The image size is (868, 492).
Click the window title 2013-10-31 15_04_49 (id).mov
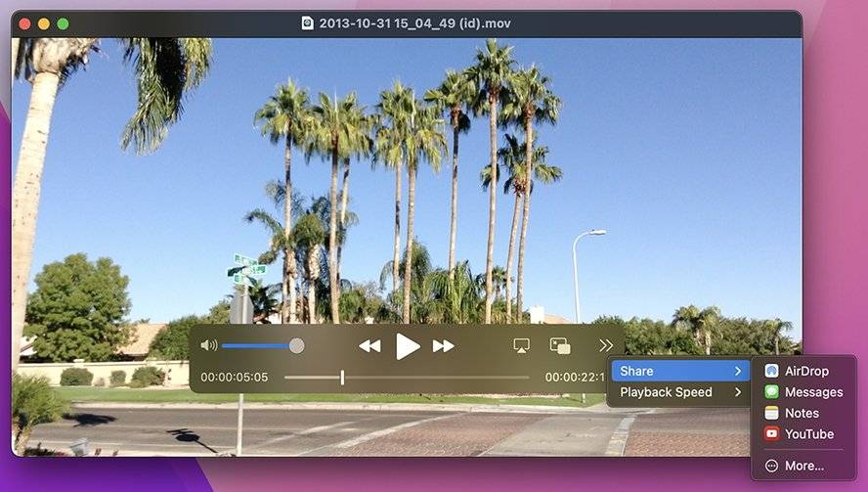click(x=414, y=23)
